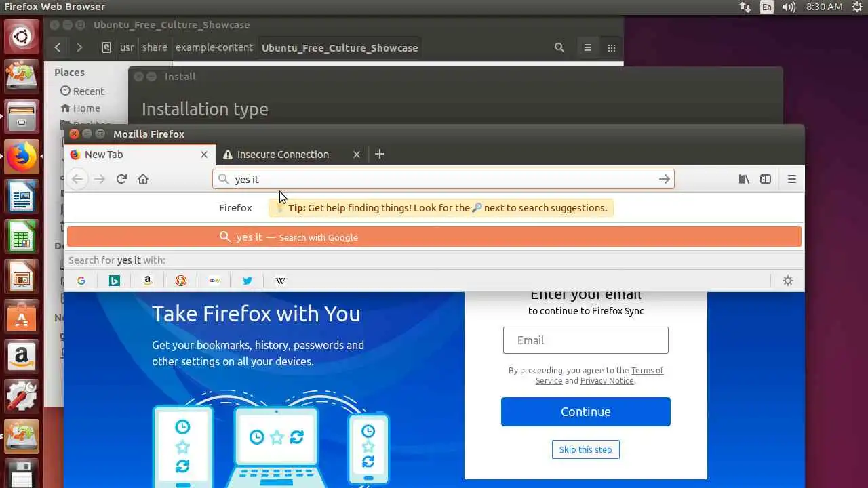Image resolution: width=868 pixels, height=488 pixels.
Task: Click the 'yes it' Search with Google suggestion
Action: click(434, 237)
